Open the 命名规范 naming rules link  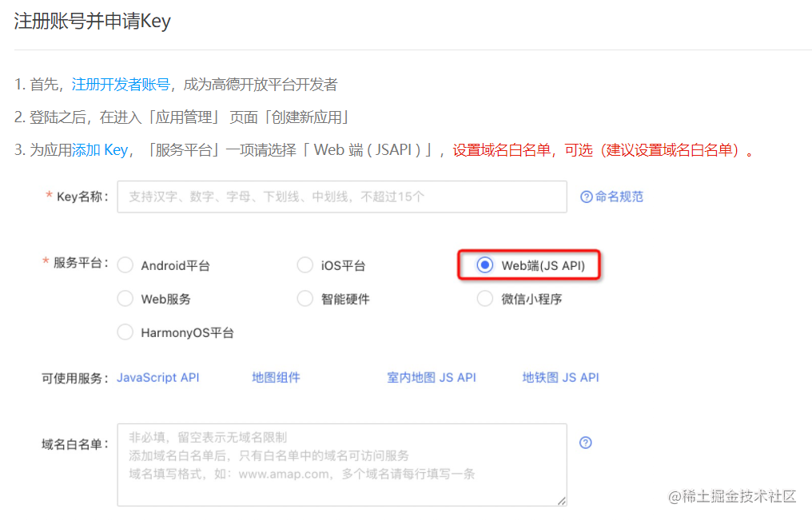(619, 197)
